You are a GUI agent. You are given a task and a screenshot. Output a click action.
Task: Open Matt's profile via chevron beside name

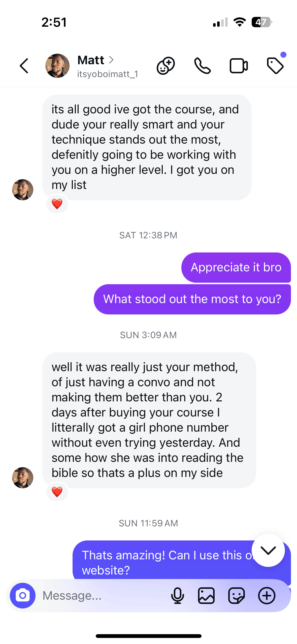[x=111, y=60]
